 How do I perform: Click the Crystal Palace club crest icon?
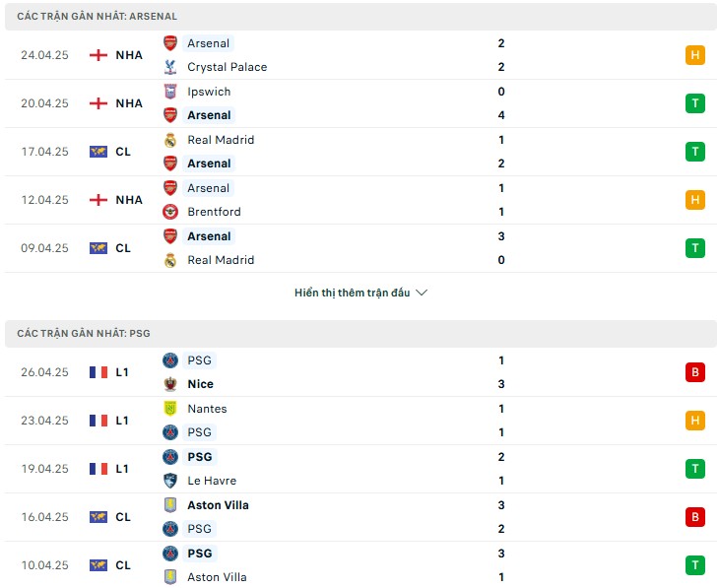pyautogui.click(x=170, y=67)
